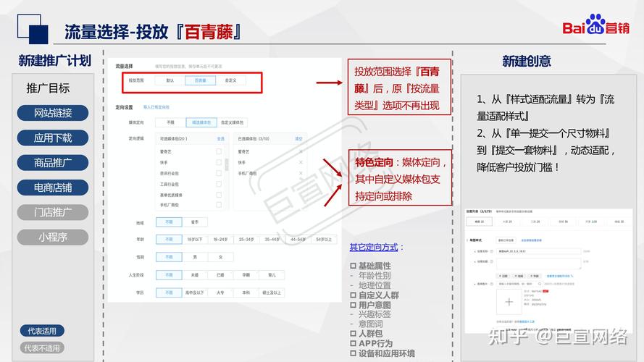Choose the 自定义媒体包 option

232,122
